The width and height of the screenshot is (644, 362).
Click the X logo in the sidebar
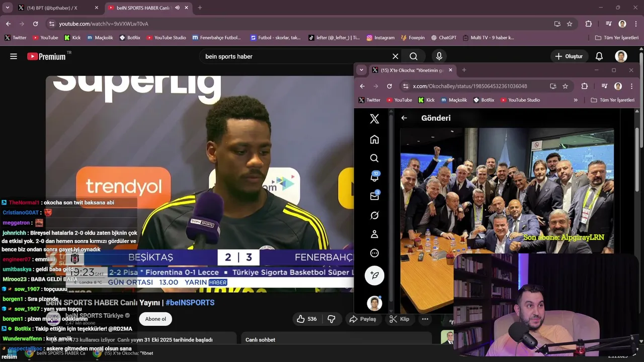374,119
